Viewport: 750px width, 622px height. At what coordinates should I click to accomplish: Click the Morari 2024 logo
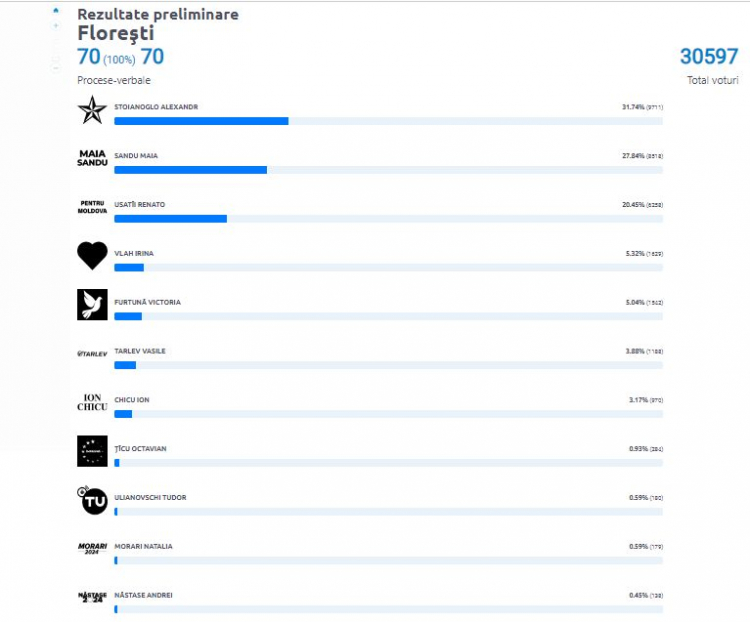click(92, 548)
